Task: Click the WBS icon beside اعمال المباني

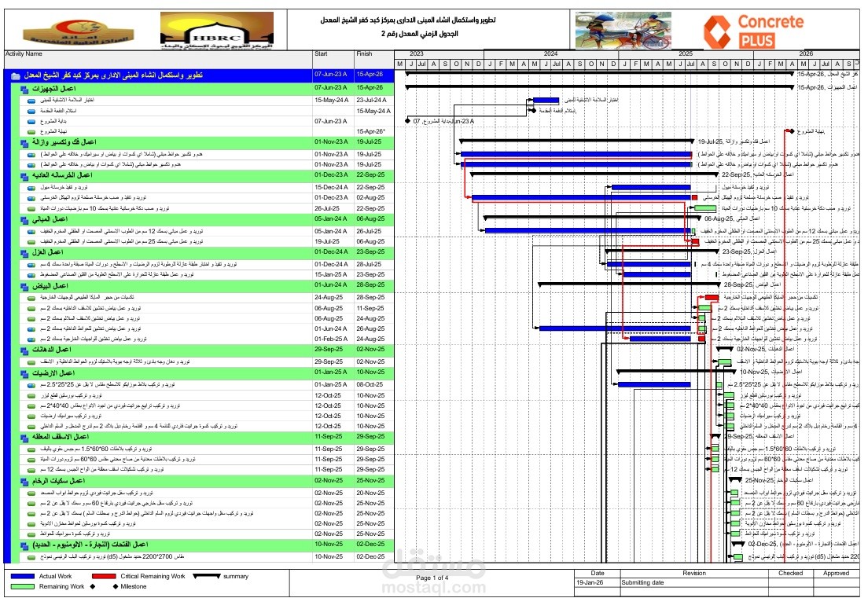Action: [x=24, y=220]
